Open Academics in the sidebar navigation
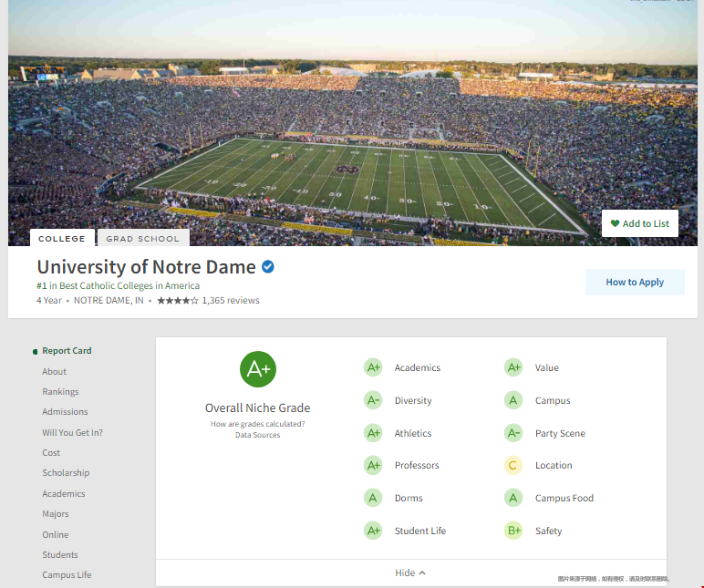This screenshot has height=588, width=704. click(x=64, y=494)
